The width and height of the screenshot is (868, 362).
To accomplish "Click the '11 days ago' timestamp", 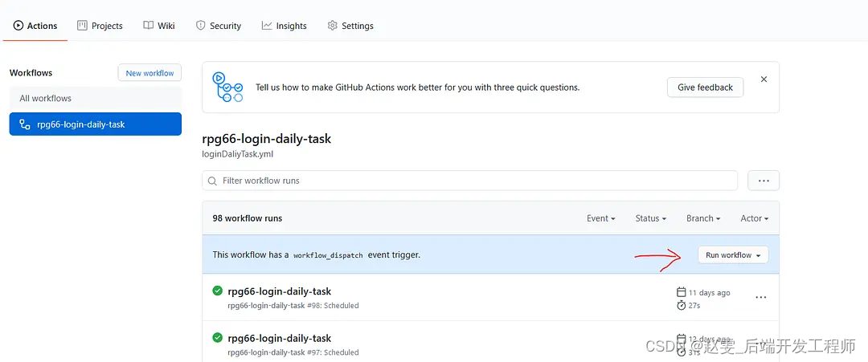I will [709, 293].
